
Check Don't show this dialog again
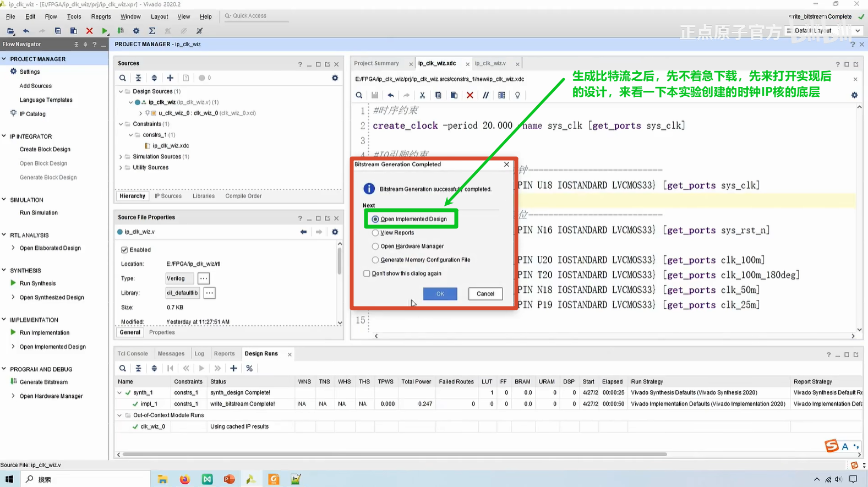coord(367,273)
